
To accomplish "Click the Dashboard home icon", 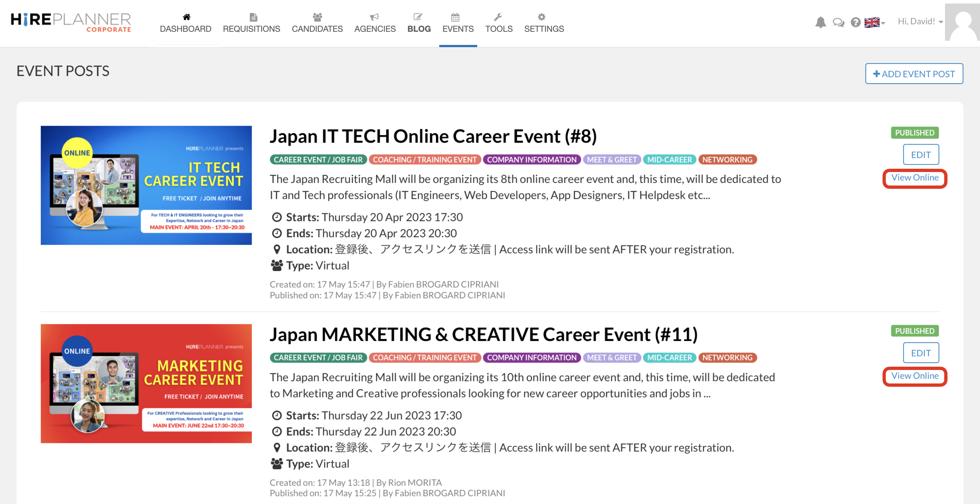I will [x=186, y=17].
